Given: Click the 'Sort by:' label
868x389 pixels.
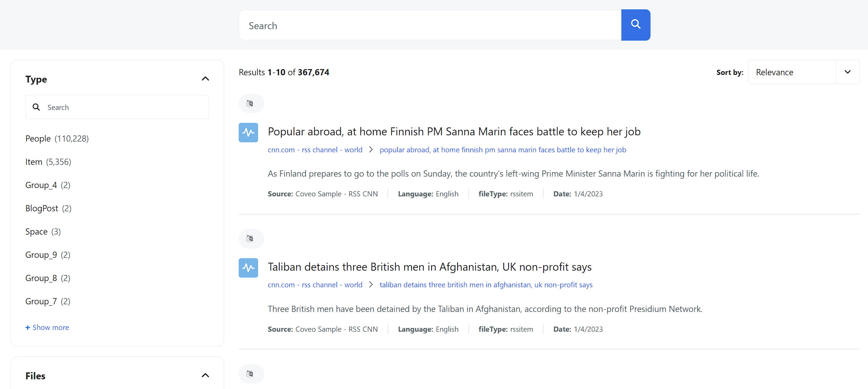Looking at the screenshot, I should [x=730, y=72].
